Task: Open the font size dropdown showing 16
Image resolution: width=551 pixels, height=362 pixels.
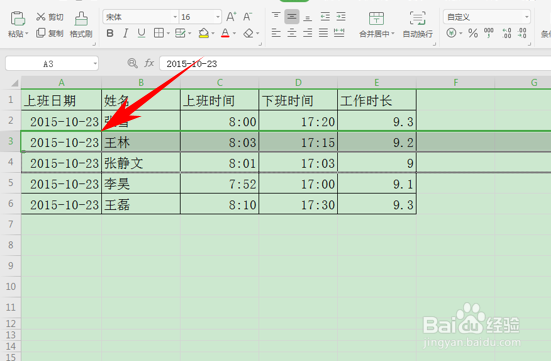Action: [x=218, y=17]
